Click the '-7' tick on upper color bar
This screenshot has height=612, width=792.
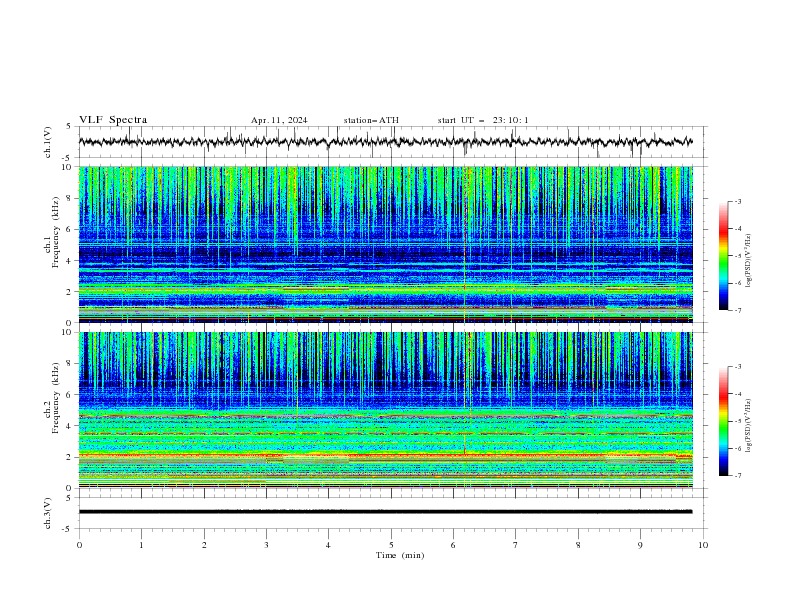pyautogui.click(x=737, y=310)
